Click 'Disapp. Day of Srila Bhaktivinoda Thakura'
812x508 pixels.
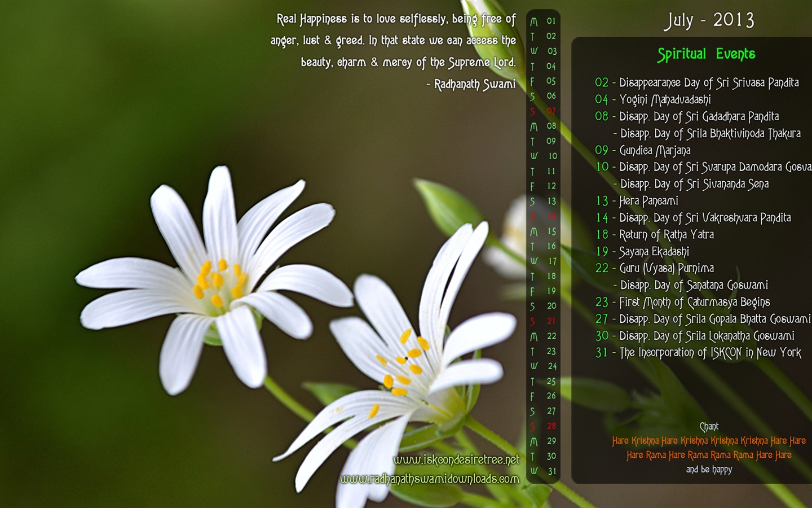pyautogui.click(x=710, y=134)
